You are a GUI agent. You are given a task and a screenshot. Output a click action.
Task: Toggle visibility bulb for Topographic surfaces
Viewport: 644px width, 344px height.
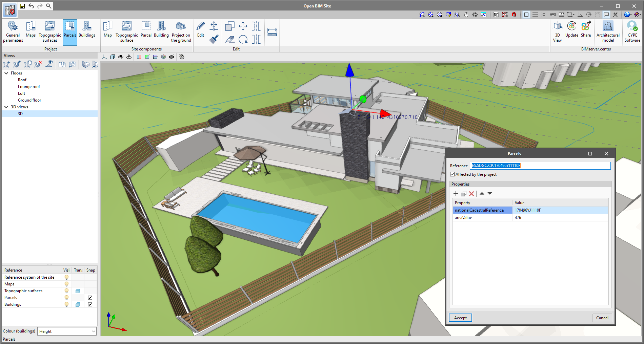[66, 291]
